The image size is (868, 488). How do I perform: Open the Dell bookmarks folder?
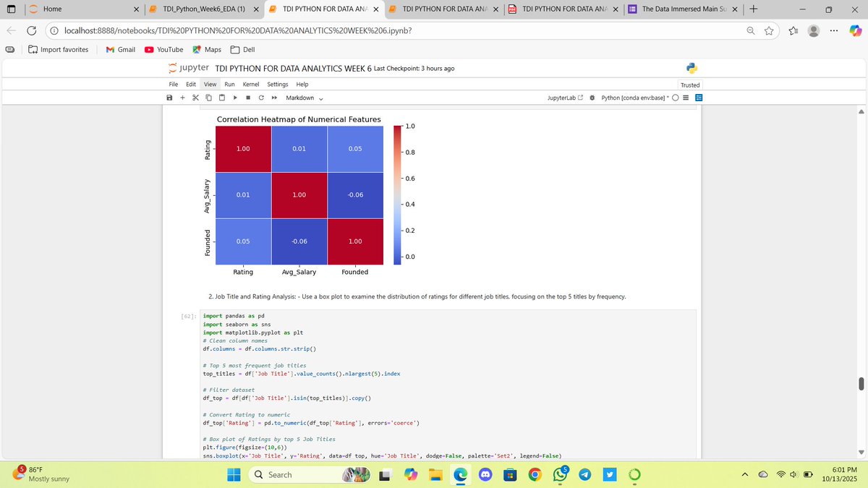[x=242, y=49]
